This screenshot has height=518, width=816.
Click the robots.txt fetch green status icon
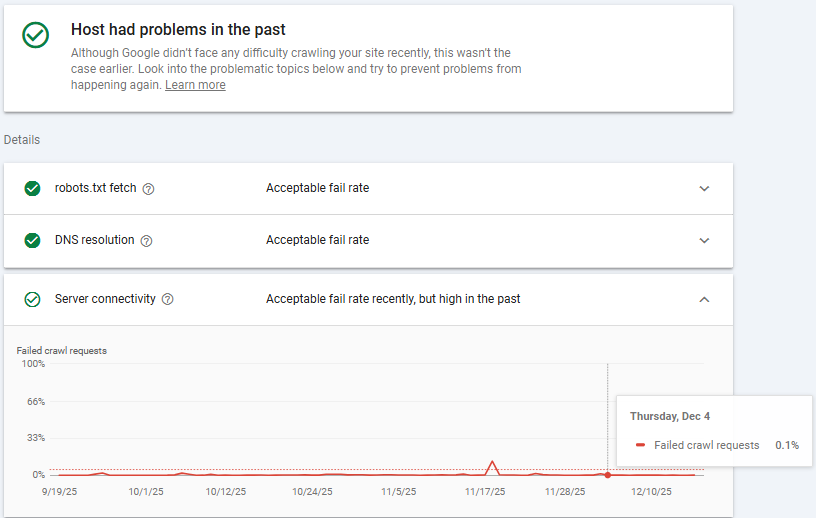[32, 188]
